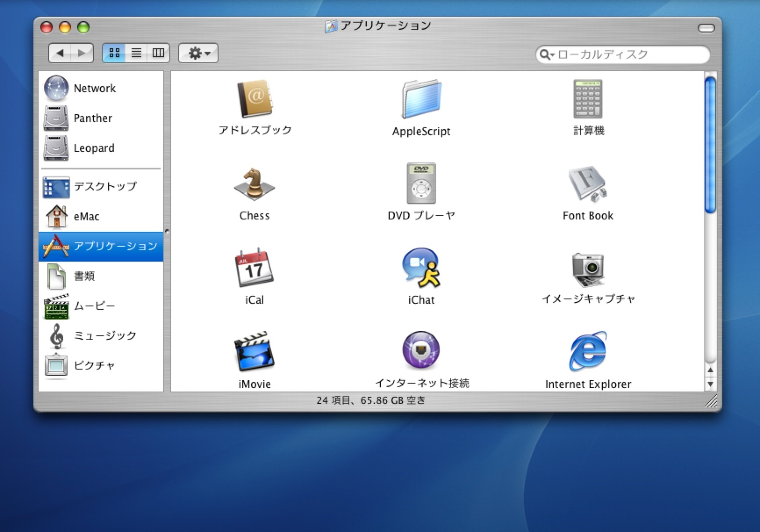Open the ミュージック music folder
Screen dimensions: 760x532
[101, 336]
